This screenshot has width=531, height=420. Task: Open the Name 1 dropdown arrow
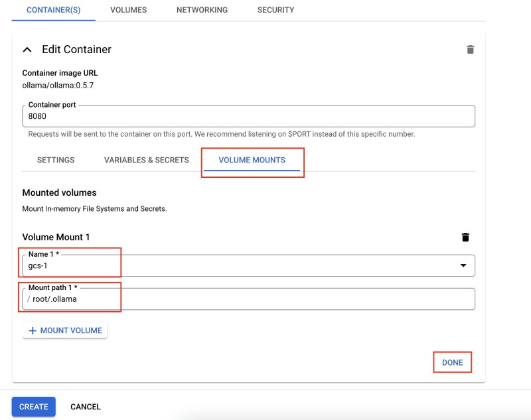[463, 265]
